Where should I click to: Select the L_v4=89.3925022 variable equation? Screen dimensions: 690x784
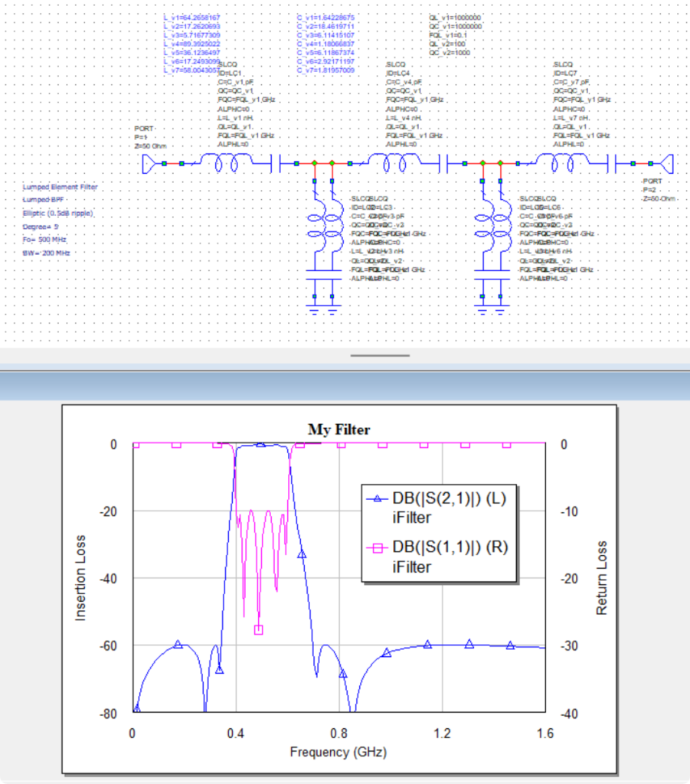pos(191,44)
